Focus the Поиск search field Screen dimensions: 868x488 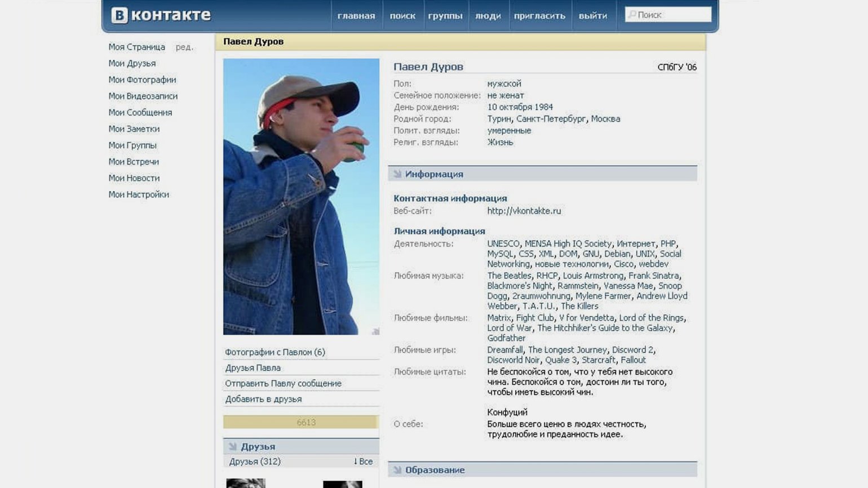[668, 15]
